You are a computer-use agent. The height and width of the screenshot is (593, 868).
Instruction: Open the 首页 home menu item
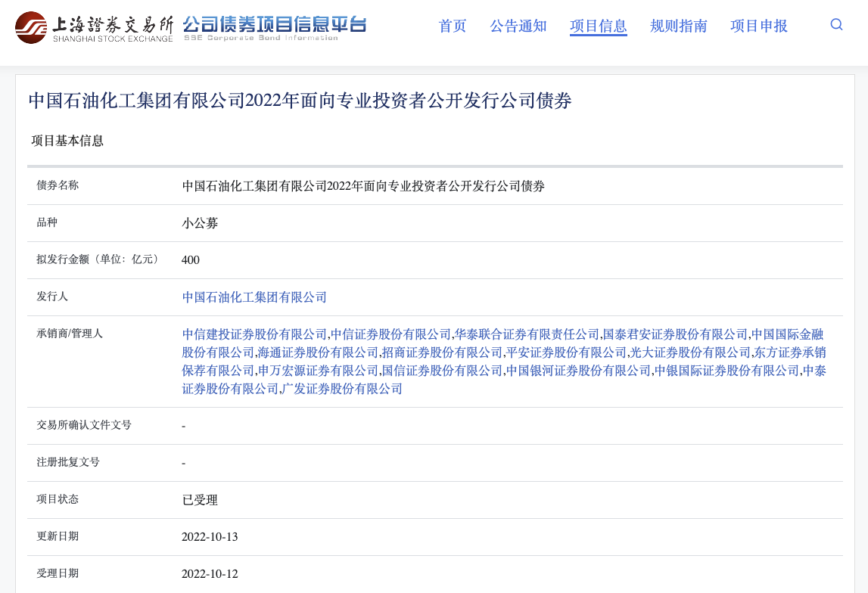pos(453,26)
